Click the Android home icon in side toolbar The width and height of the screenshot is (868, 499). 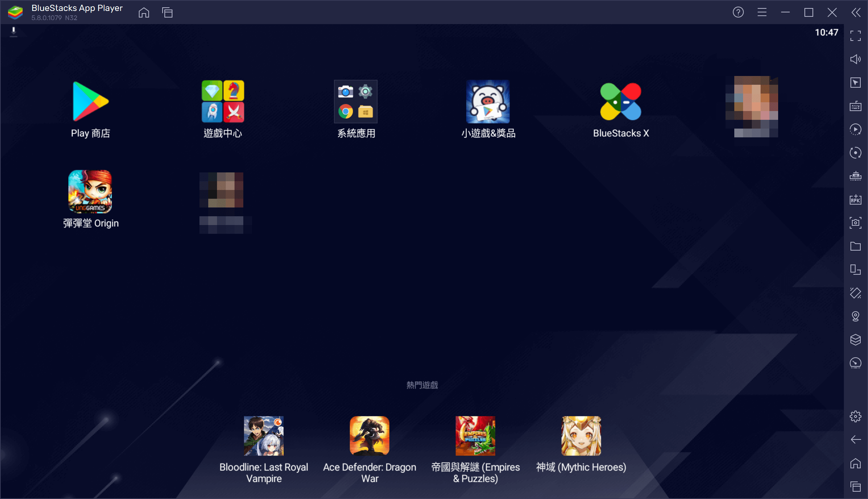[x=856, y=463]
